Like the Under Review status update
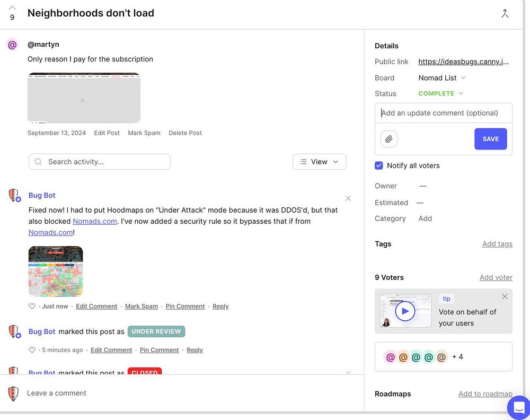Screen dimensions: 530x420 point(32,350)
